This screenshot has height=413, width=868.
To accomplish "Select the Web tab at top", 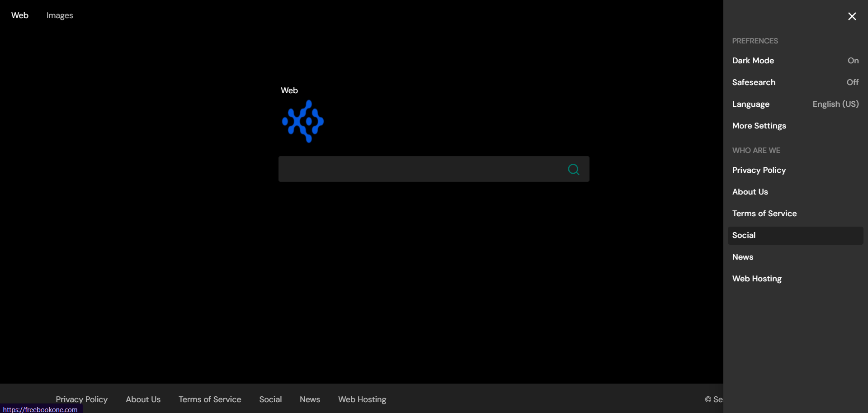I will pos(20,15).
